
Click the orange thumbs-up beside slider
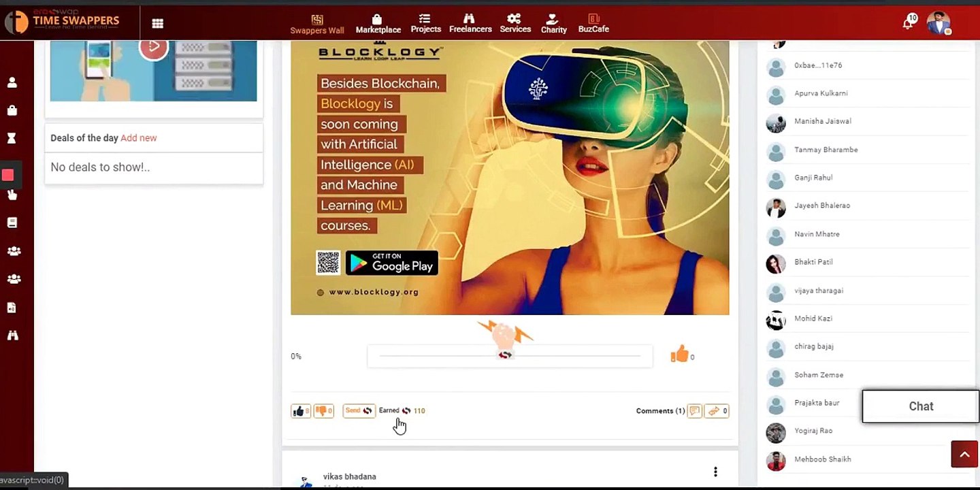(x=679, y=355)
